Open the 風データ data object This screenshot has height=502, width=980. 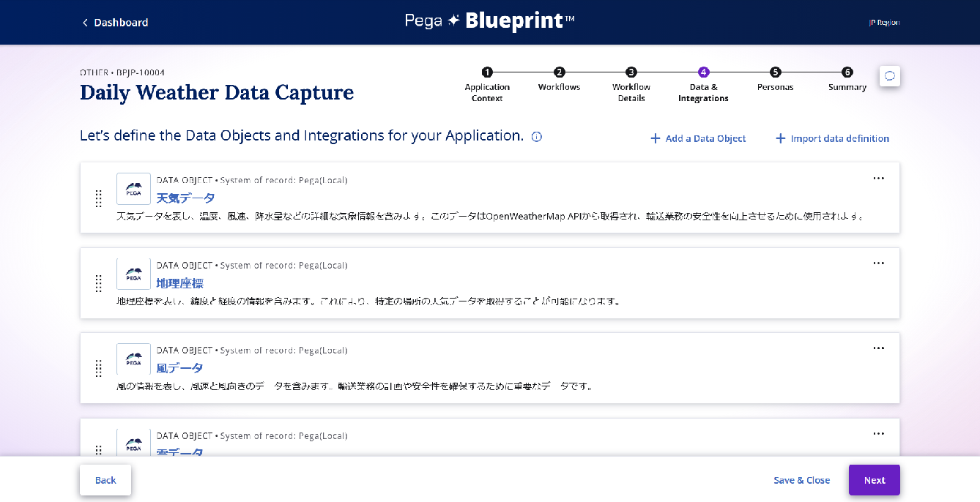pyautogui.click(x=179, y=368)
